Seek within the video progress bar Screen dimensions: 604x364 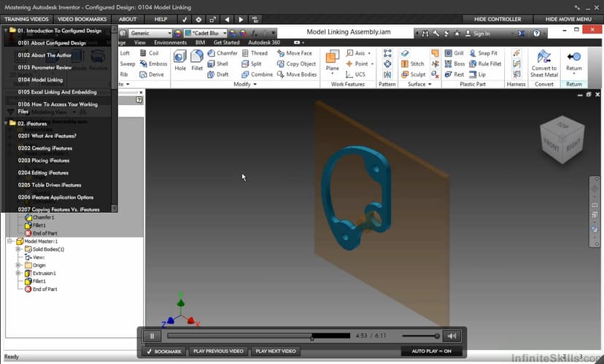(x=258, y=336)
